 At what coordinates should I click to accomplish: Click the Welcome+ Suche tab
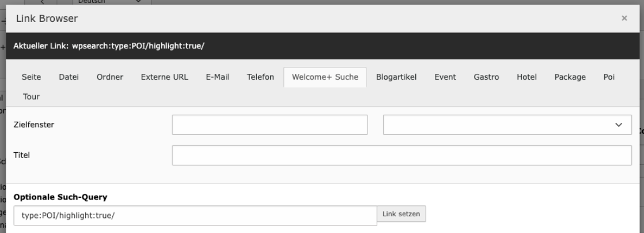325,77
